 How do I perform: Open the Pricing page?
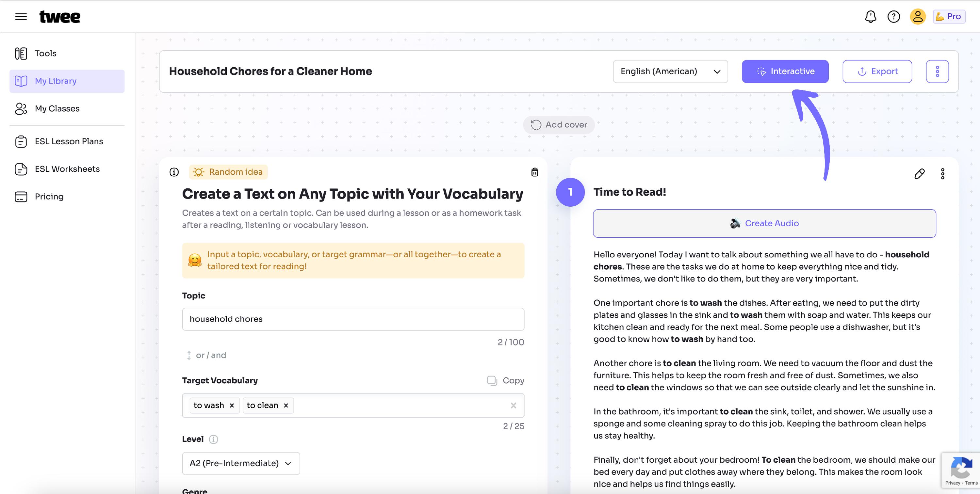point(67,197)
